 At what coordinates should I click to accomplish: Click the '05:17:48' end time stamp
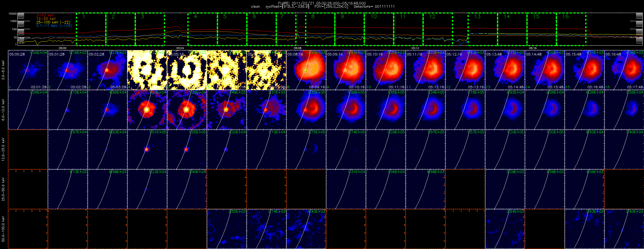[x=635, y=87]
